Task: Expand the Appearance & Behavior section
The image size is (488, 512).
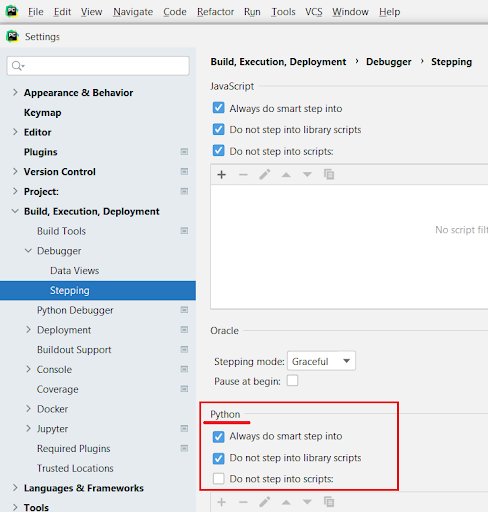Action: [x=15, y=92]
